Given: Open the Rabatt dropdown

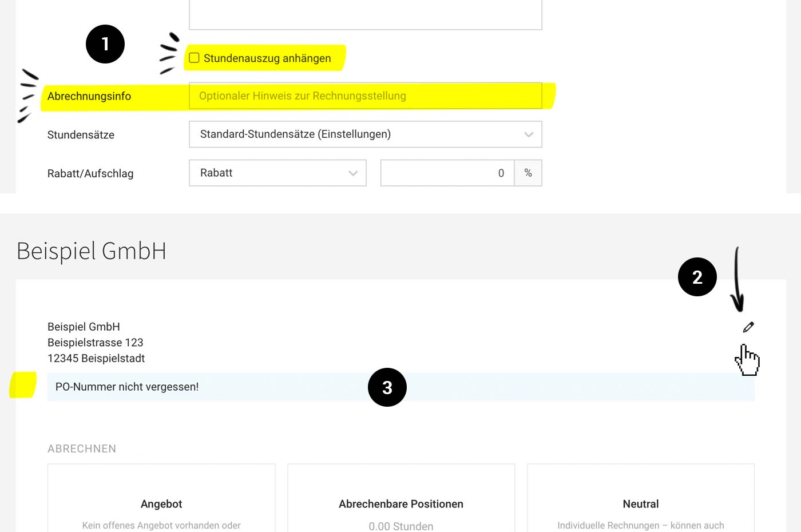Looking at the screenshot, I should (x=277, y=173).
